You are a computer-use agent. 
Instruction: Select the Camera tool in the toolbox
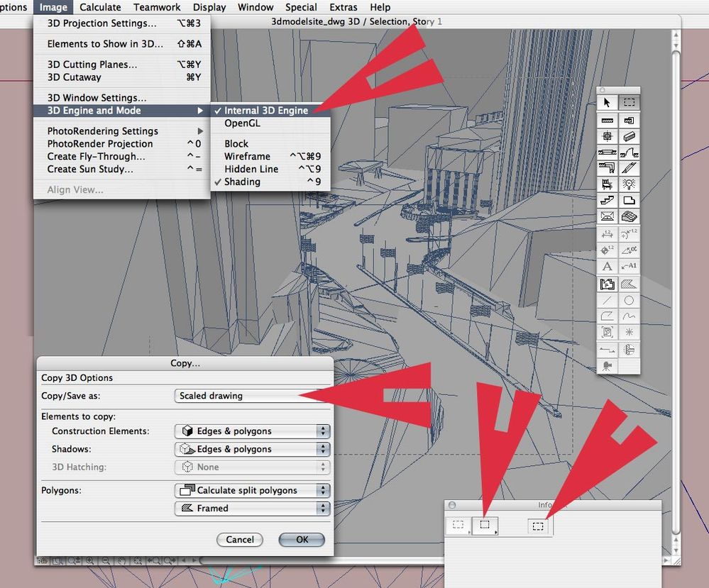point(607,365)
